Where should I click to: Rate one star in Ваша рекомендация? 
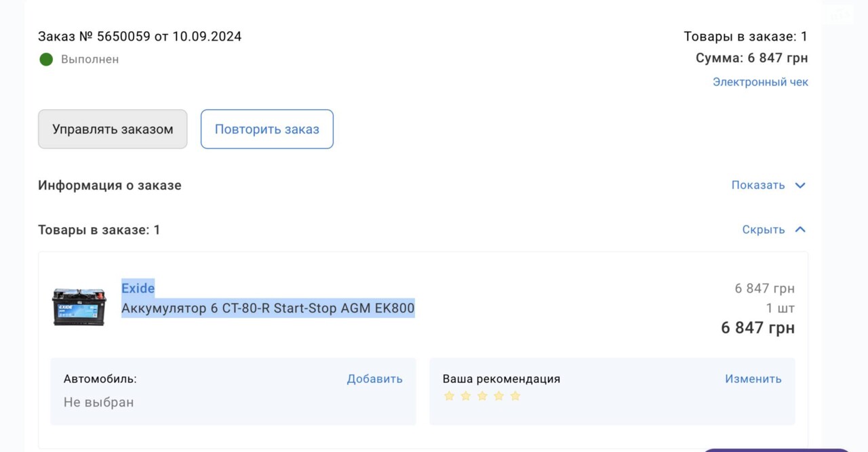click(x=449, y=396)
